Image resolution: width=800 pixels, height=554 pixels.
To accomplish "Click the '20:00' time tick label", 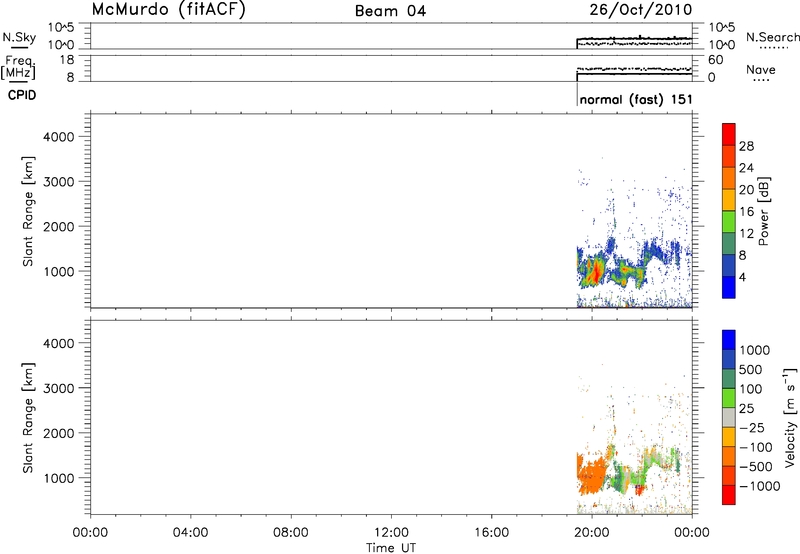I will click(592, 533).
